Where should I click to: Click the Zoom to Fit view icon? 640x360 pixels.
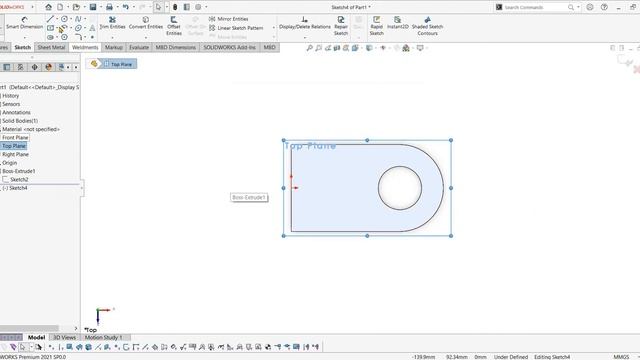(309, 48)
